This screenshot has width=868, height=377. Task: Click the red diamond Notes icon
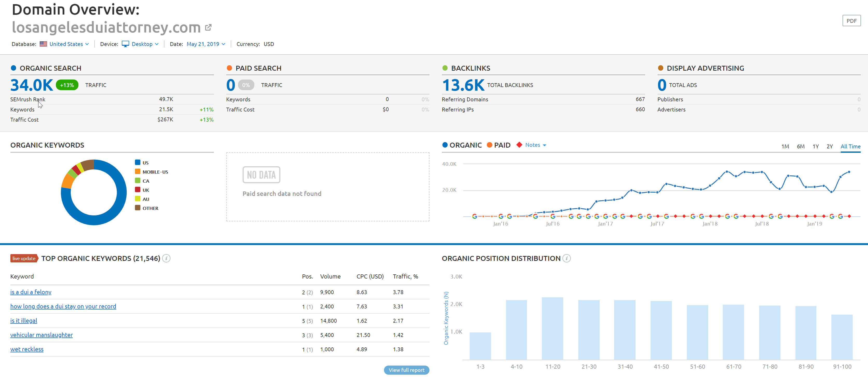coord(519,145)
